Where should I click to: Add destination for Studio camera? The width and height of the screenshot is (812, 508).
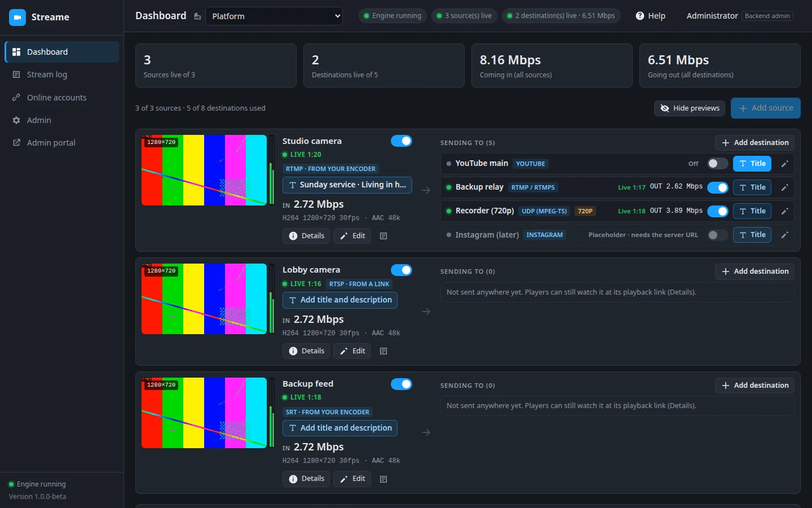pos(755,143)
